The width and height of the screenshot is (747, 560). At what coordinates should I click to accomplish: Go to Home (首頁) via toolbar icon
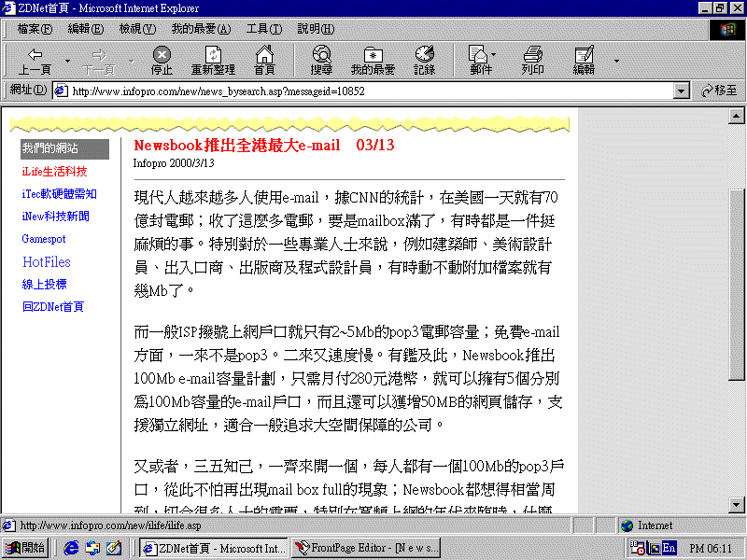[264, 60]
